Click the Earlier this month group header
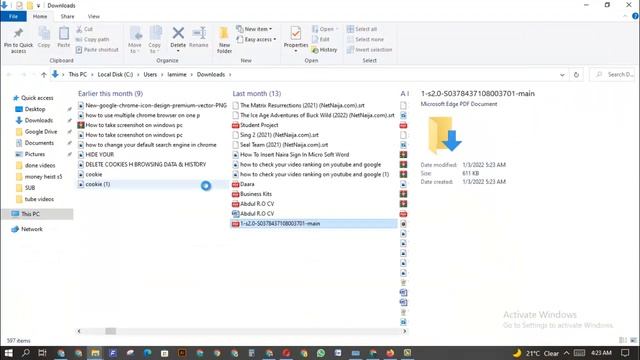Screen dimensions: 640x360 pyautogui.click(x=110, y=93)
